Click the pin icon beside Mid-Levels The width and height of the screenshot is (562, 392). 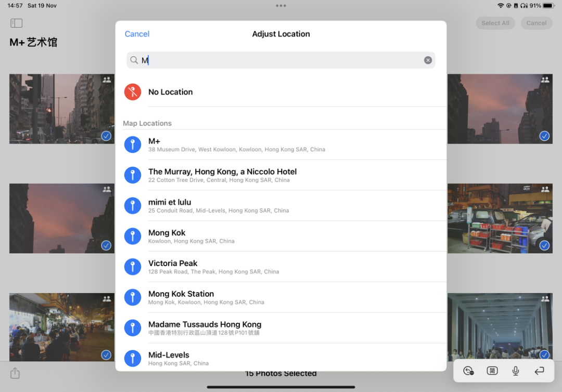133,358
